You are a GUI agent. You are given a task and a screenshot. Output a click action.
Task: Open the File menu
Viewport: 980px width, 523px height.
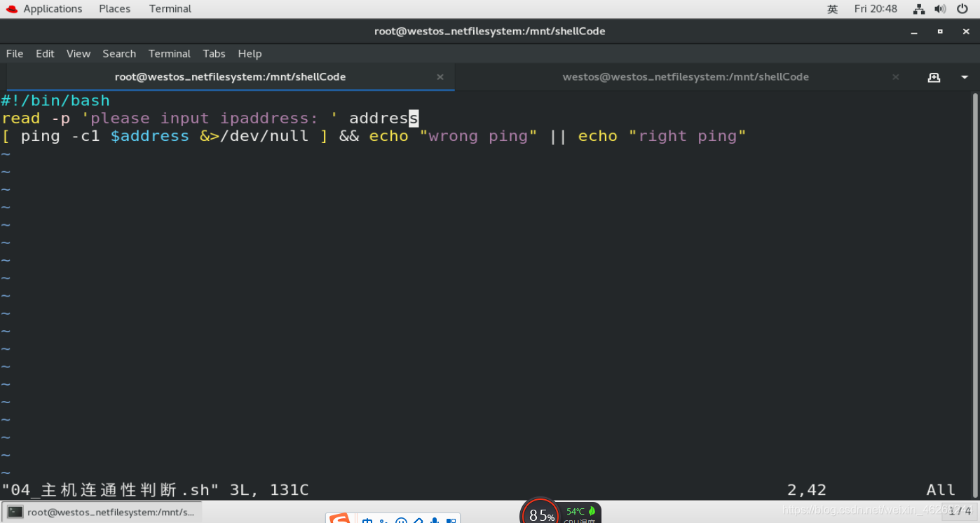15,53
